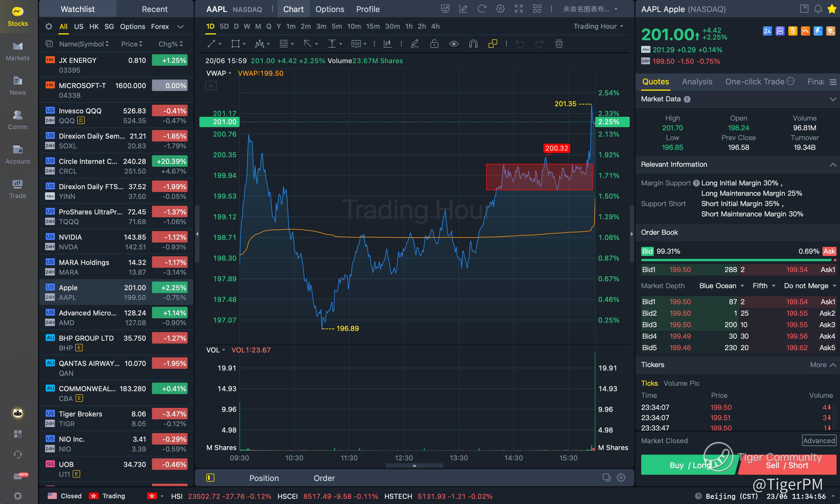Open Trading Hour dropdown
Viewport: 840px width, 504px height.
(598, 26)
